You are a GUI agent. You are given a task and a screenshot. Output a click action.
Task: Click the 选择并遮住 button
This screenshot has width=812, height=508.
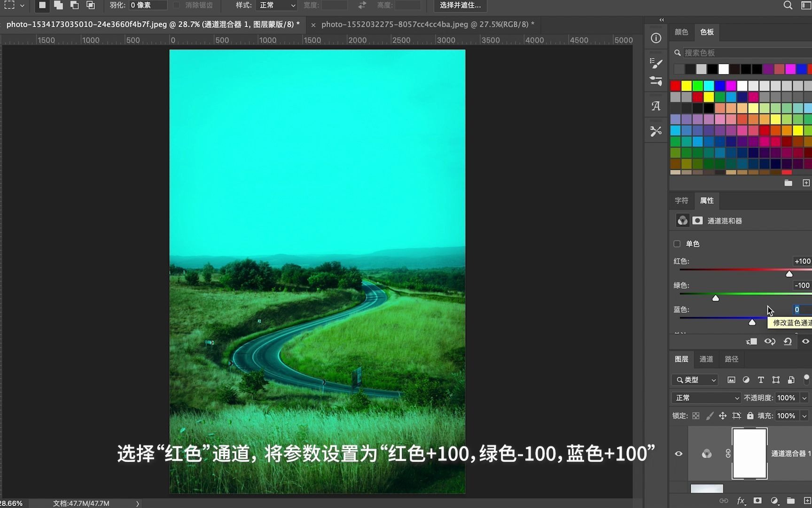(x=460, y=5)
